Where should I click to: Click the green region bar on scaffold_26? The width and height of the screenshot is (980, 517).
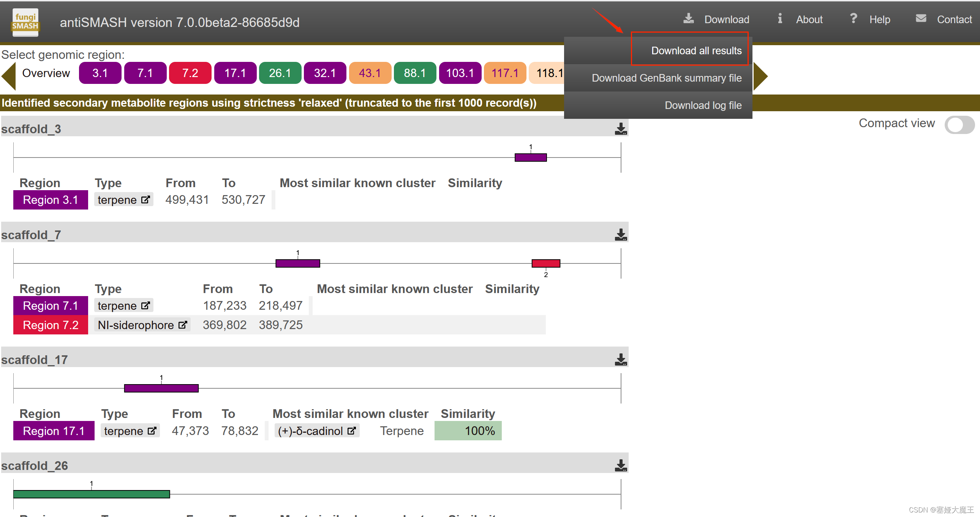coord(91,494)
